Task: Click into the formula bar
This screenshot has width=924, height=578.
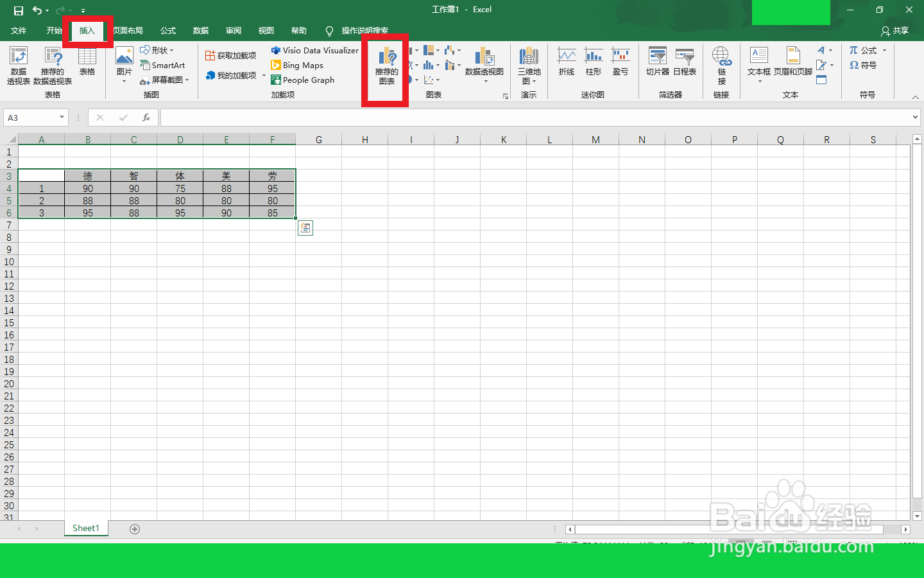Action: tap(535, 118)
